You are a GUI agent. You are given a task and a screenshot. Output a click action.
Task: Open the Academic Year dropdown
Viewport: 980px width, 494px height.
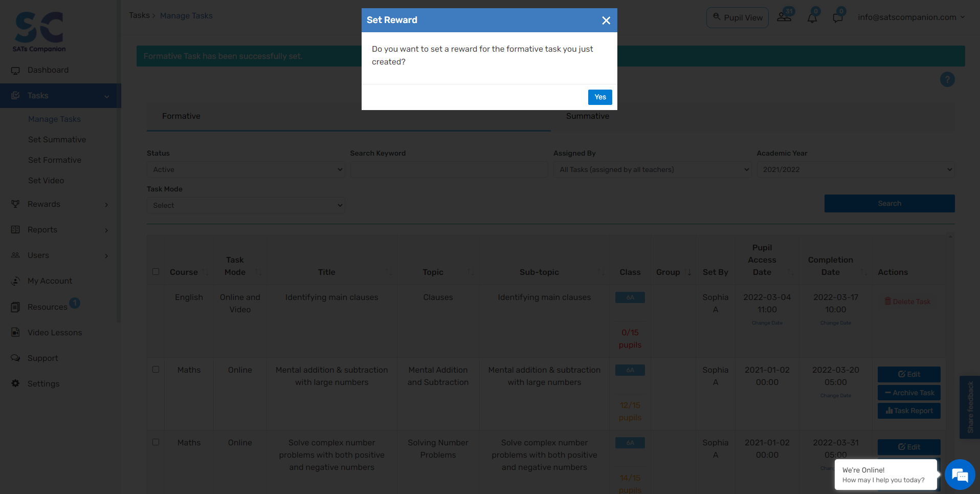pos(856,169)
